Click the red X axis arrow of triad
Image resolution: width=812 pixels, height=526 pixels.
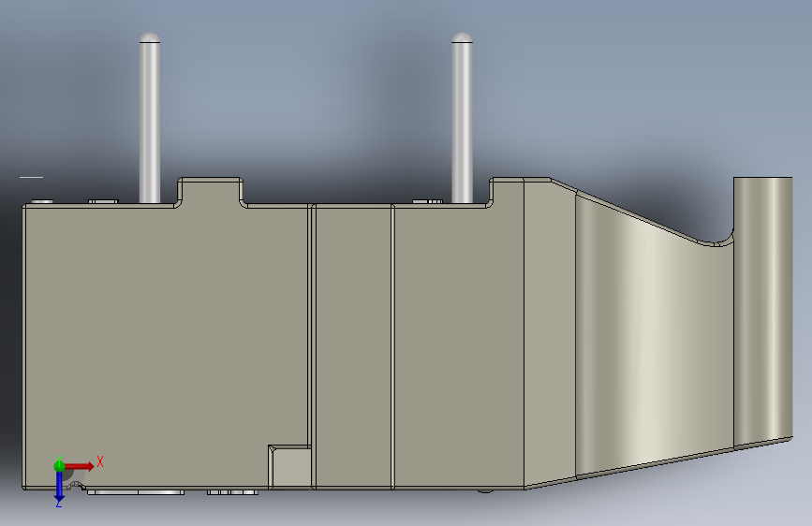[x=79, y=466]
